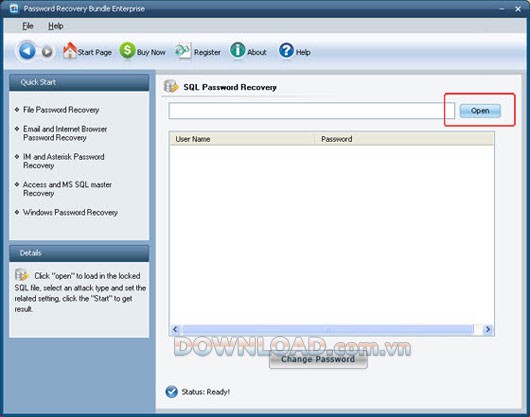This screenshot has height=417, width=530.
Task: Click the Quick Start panel header
Action: pos(79,82)
